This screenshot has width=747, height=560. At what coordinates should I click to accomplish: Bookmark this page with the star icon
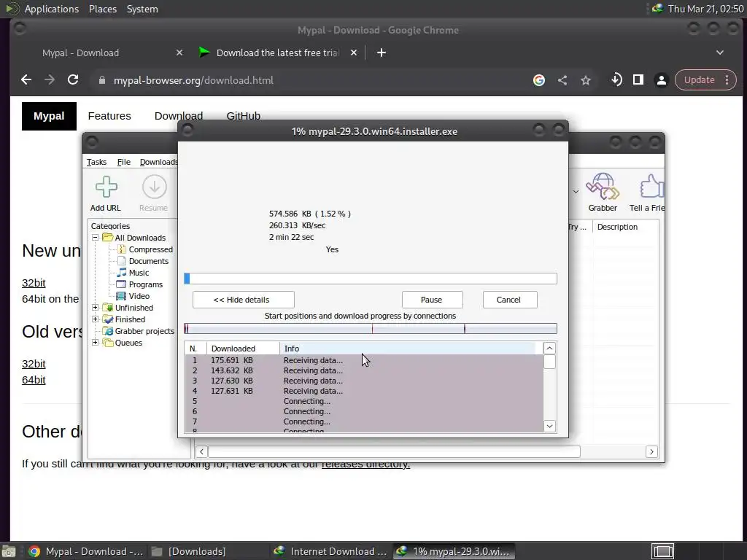(586, 80)
